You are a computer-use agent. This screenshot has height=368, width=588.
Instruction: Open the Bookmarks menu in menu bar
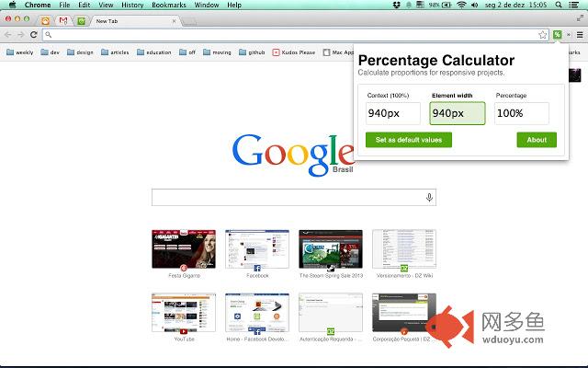[x=169, y=5]
